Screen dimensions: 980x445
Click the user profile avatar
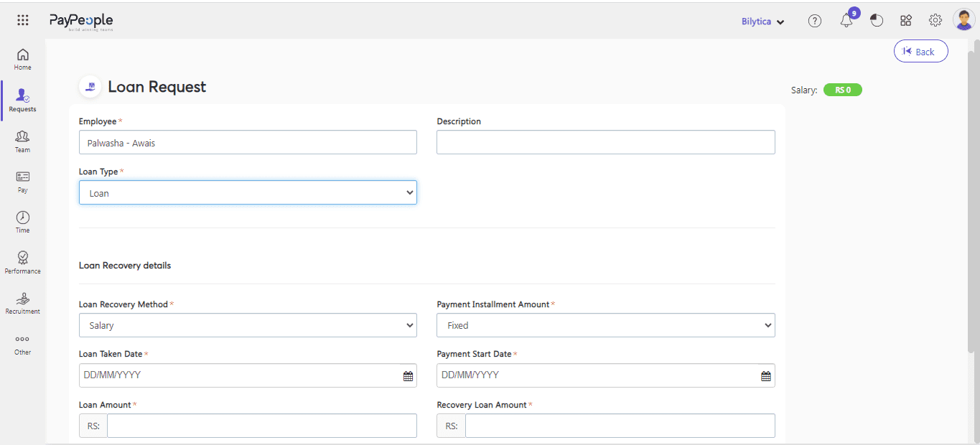pos(963,20)
